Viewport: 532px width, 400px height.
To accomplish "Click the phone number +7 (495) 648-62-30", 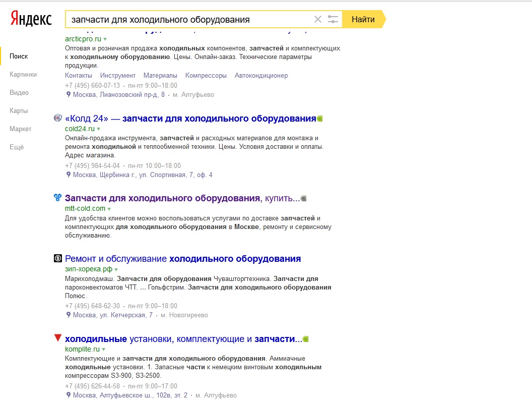I will [x=92, y=306].
